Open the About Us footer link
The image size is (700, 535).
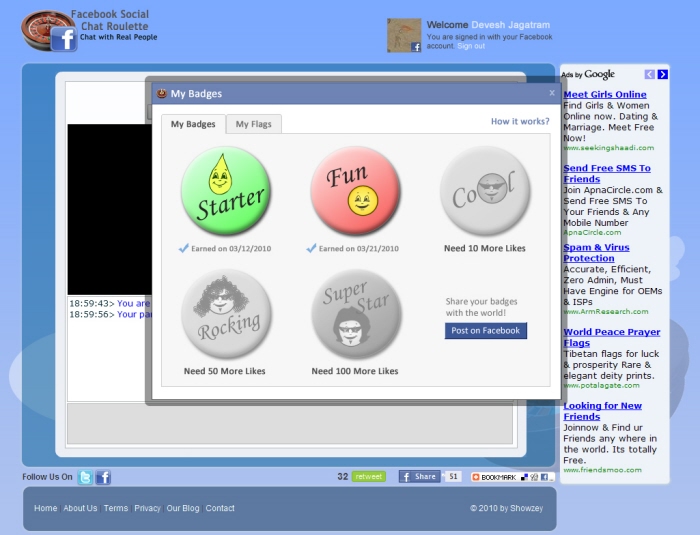(80, 508)
